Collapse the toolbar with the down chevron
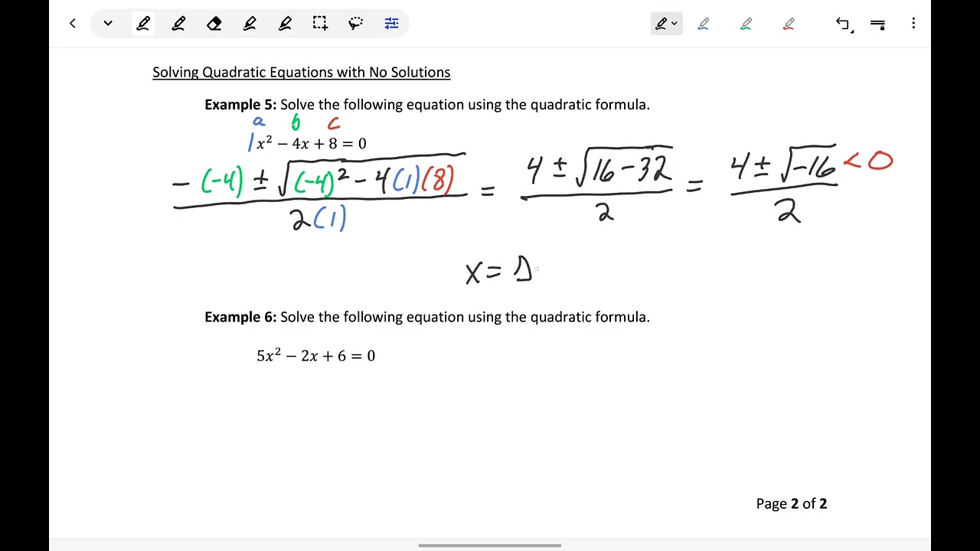The width and height of the screenshot is (980, 551). (x=108, y=24)
